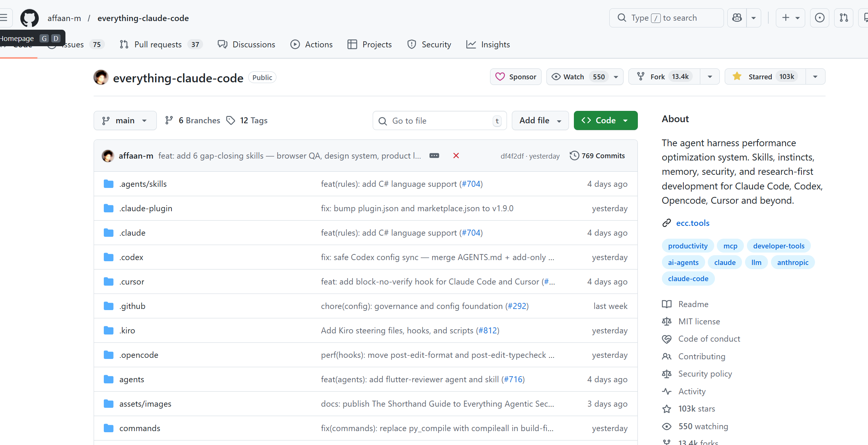Open the Add file dropdown

(x=540, y=121)
